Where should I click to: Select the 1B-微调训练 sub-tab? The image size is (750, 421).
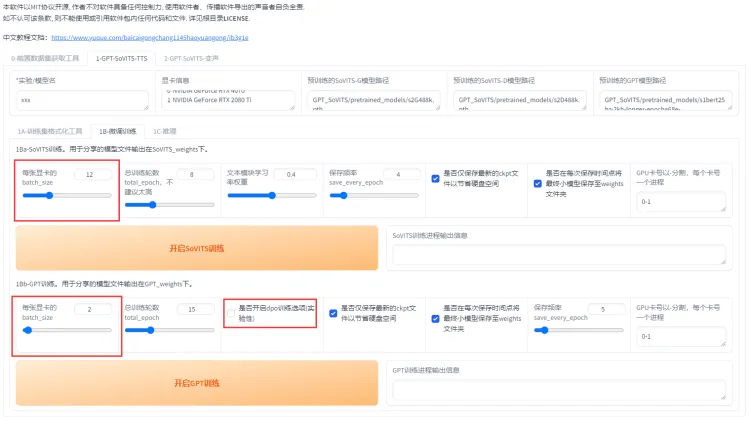[x=118, y=131]
